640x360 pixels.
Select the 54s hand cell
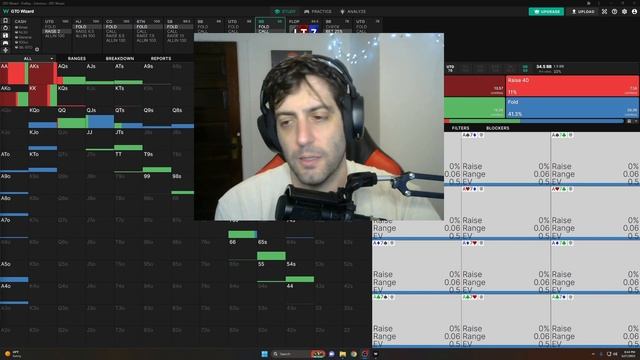(300, 272)
